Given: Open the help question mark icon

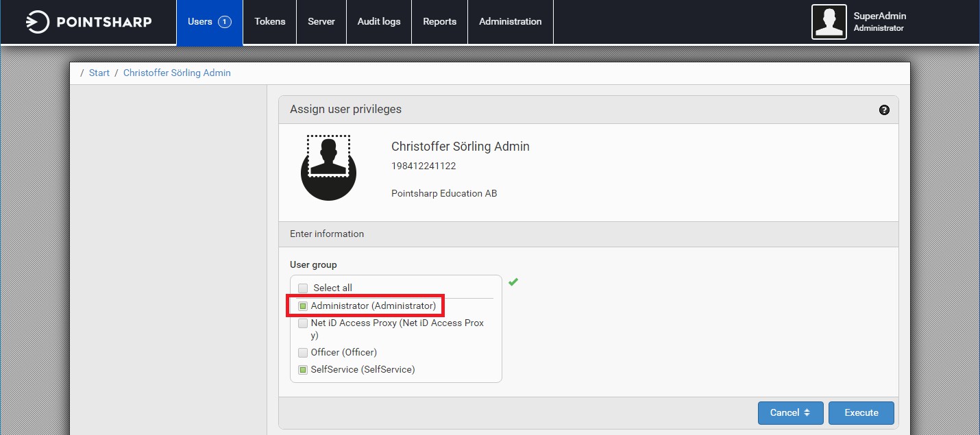Looking at the screenshot, I should pyautogui.click(x=884, y=110).
